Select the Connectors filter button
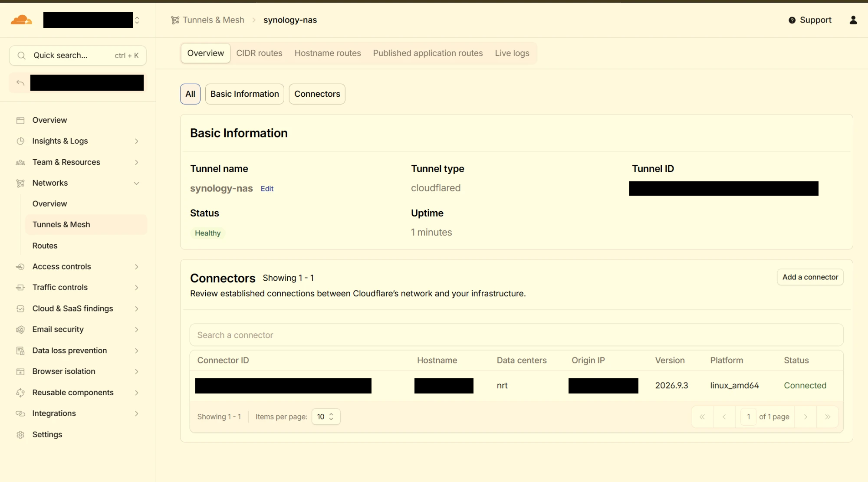 [x=317, y=94]
